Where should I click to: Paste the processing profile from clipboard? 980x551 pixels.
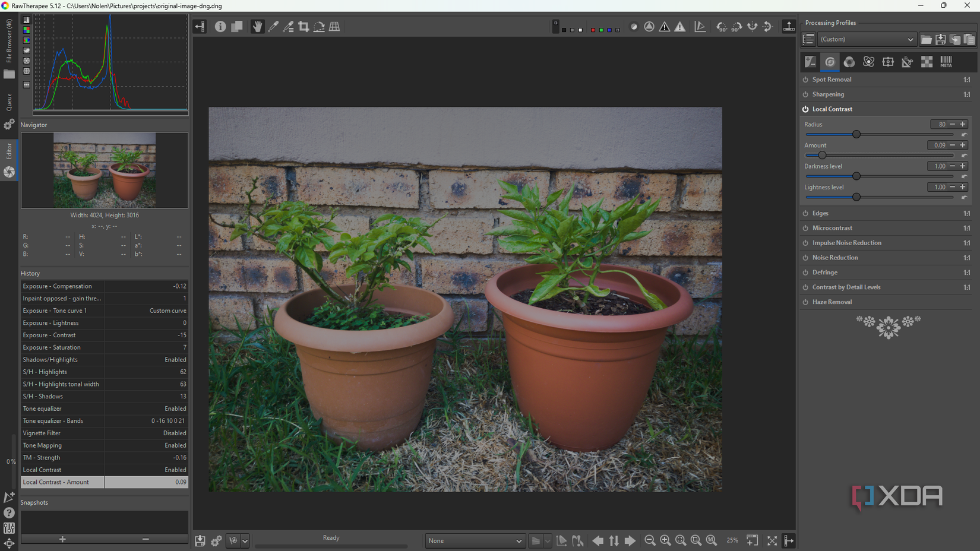[x=969, y=40]
